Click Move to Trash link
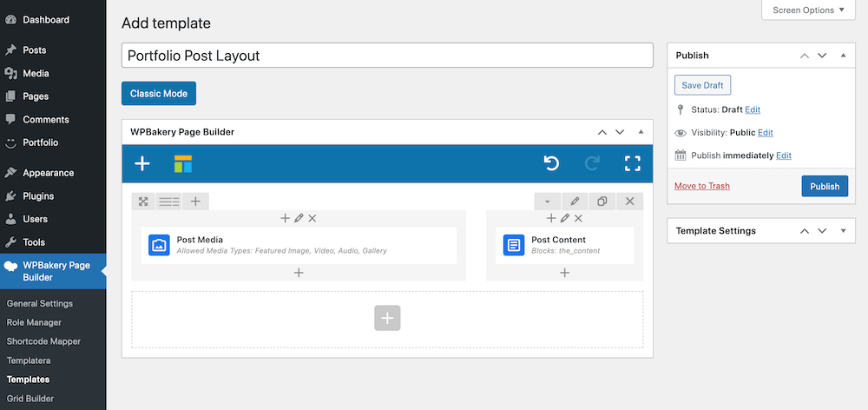This screenshot has height=410, width=868. [702, 186]
